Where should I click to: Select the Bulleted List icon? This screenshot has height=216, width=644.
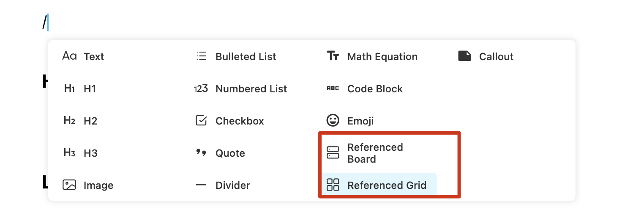click(201, 56)
